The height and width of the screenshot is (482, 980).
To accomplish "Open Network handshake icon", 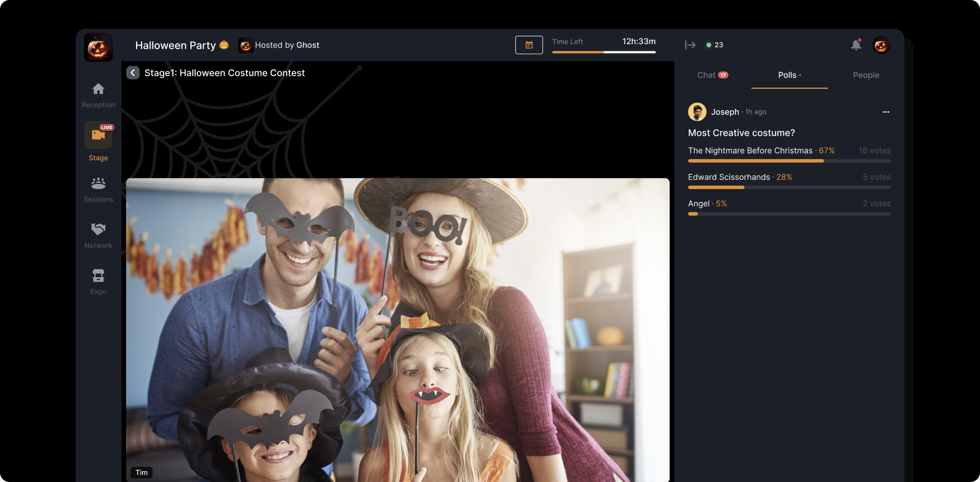I will [x=98, y=229].
